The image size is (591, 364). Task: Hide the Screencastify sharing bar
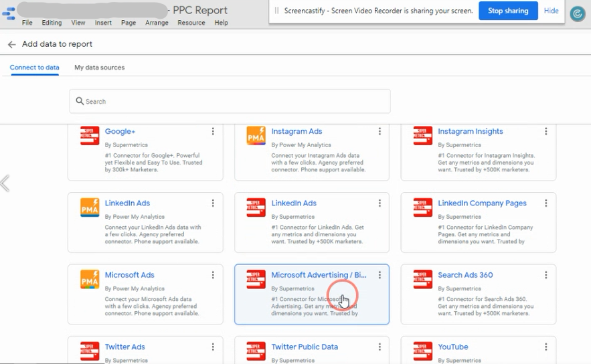tap(551, 11)
